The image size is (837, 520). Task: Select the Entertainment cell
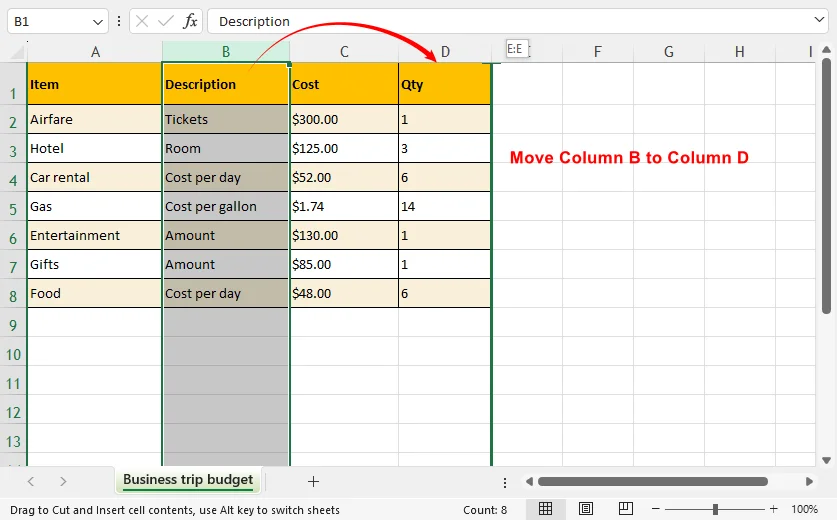point(94,235)
